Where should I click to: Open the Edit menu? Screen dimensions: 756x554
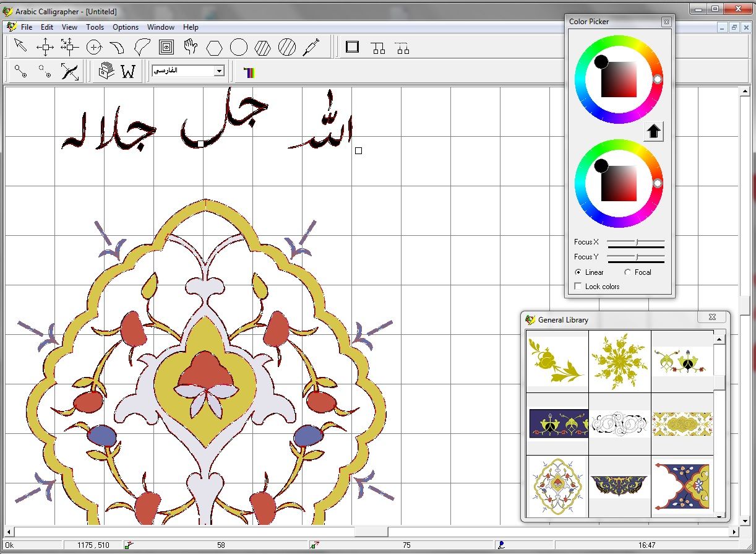tap(47, 27)
